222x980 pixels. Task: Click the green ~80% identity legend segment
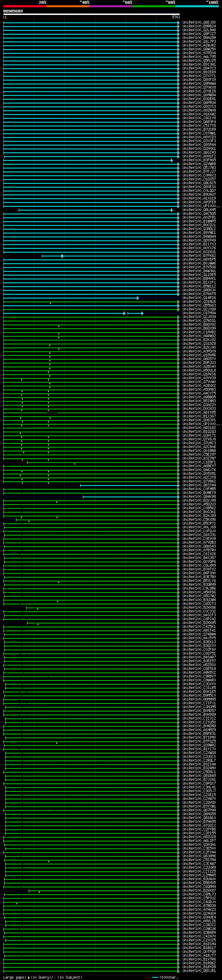tap(154, 7)
